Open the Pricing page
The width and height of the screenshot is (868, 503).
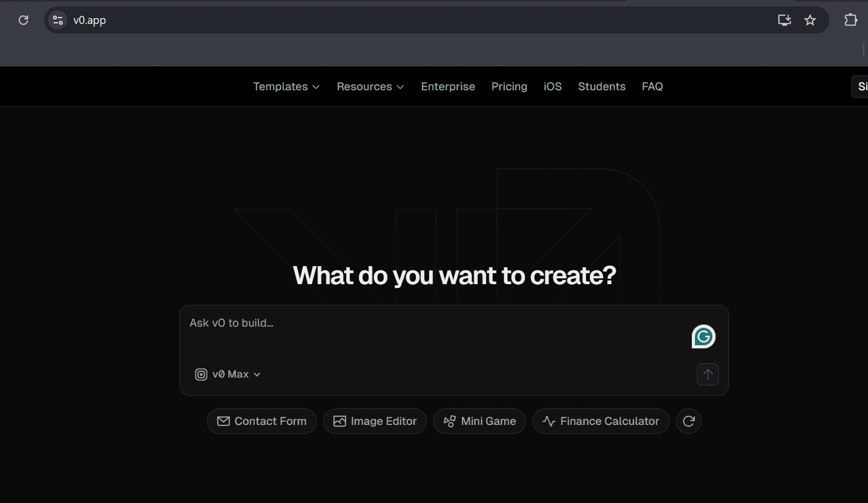tap(509, 87)
